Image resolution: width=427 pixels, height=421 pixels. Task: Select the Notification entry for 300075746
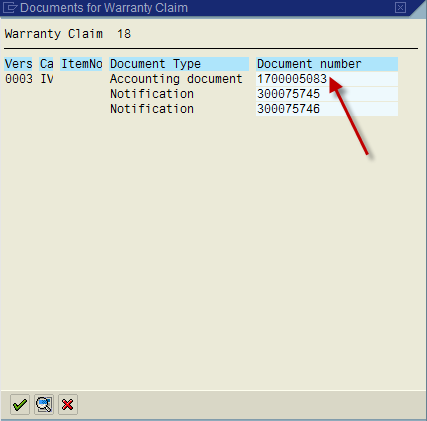click(152, 109)
